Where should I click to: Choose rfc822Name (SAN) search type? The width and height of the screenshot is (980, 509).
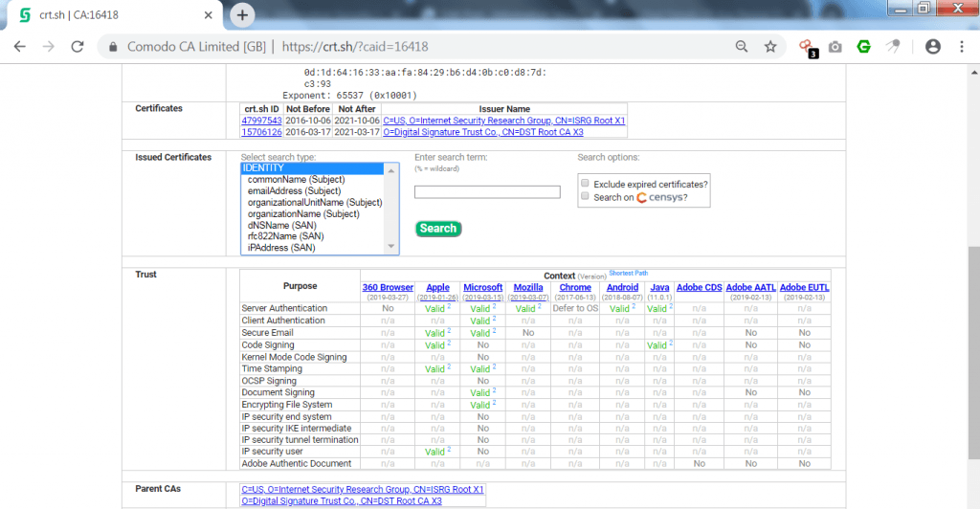click(285, 236)
